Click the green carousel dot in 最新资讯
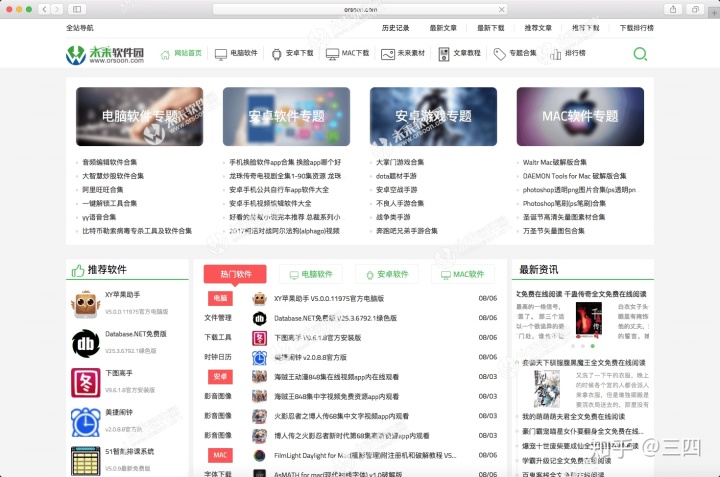Image resolution: width=720 pixels, height=477 pixels. pyautogui.click(x=593, y=346)
